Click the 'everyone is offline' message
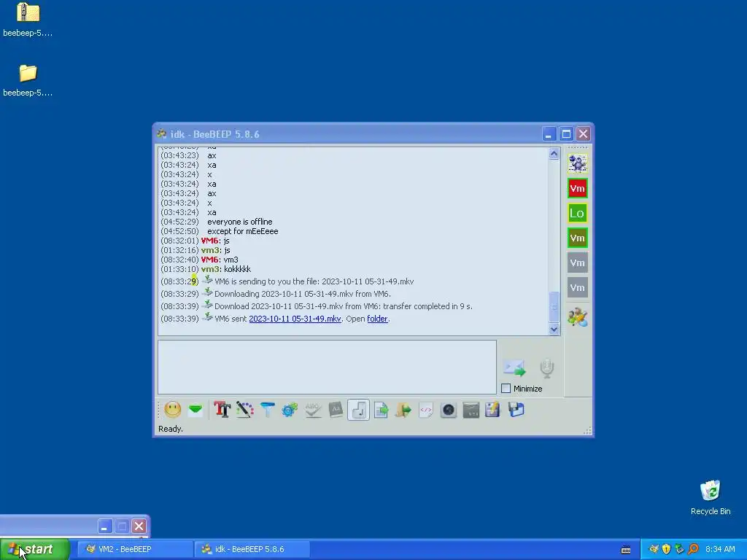The width and height of the screenshot is (747, 560). click(x=239, y=222)
